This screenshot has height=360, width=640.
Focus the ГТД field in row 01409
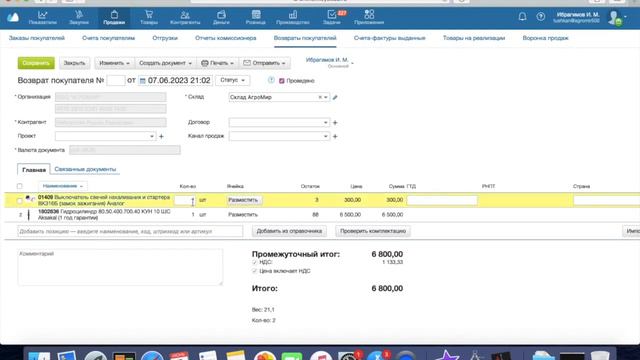point(442,200)
